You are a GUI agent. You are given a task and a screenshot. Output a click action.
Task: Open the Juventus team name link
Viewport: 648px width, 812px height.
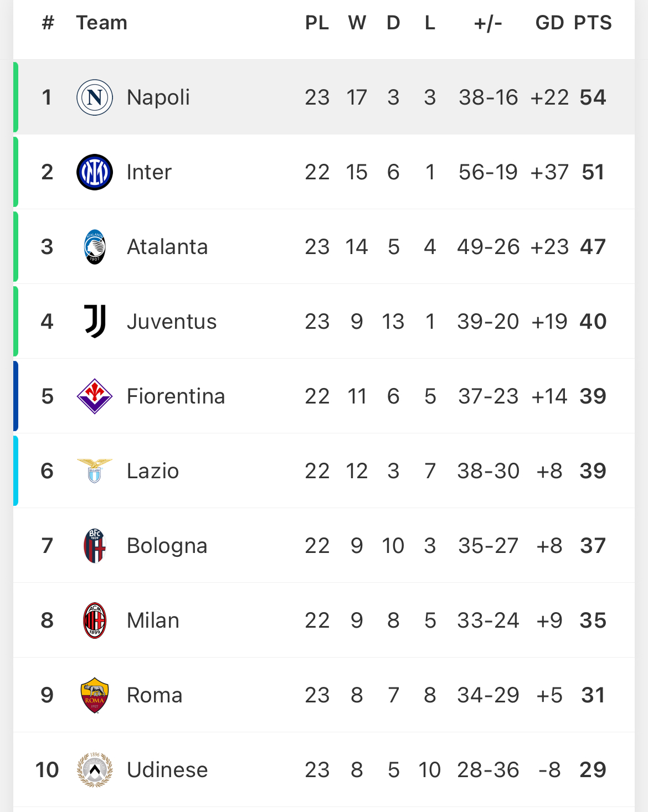pyautogui.click(x=172, y=322)
